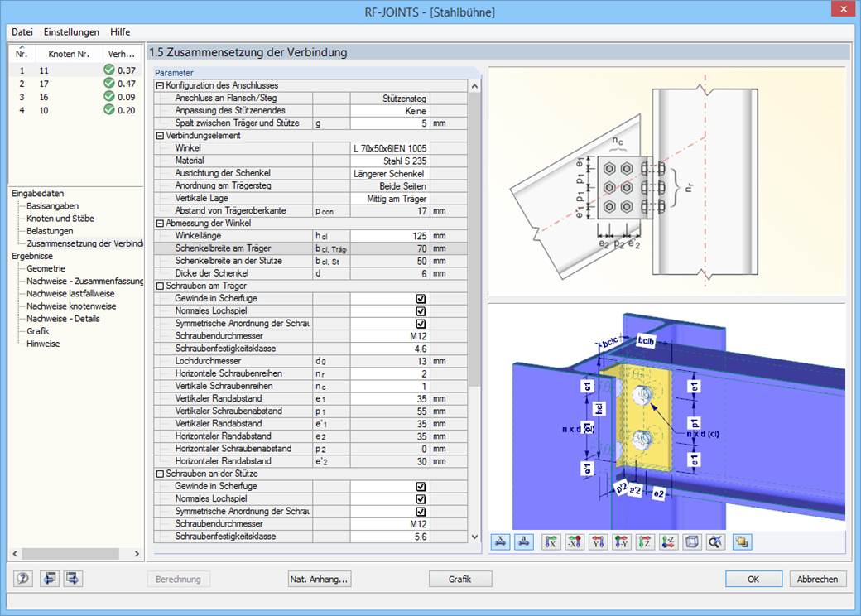Viewport: 861px width, 616px height.
Task: Click the Grafik button at bottom
Action: point(459,579)
